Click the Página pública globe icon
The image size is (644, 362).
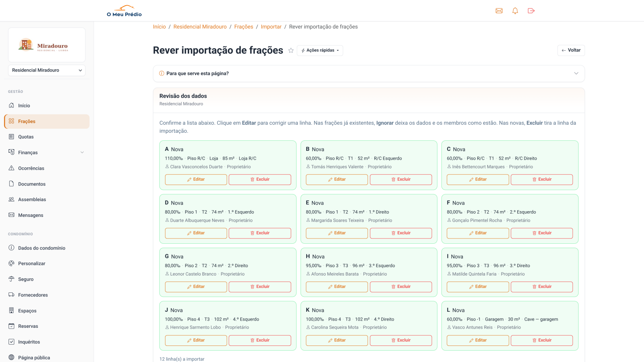click(x=12, y=358)
